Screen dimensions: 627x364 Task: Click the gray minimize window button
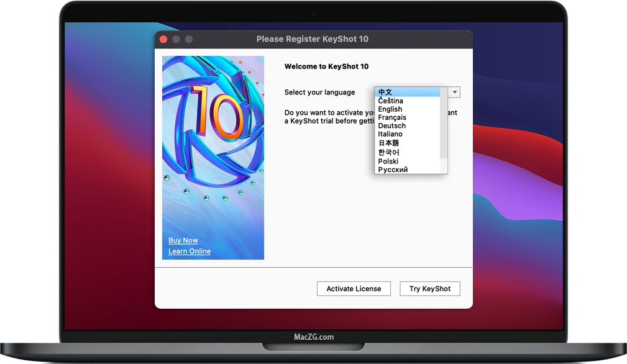click(x=176, y=39)
